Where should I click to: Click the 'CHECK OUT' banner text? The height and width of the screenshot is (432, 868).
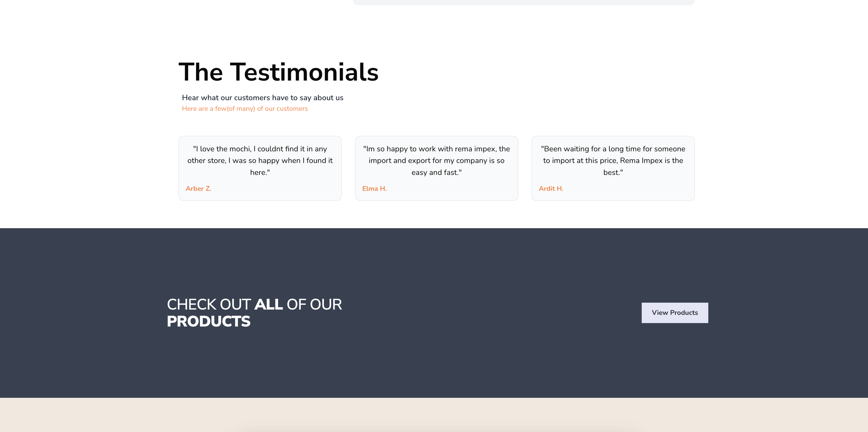pos(209,304)
